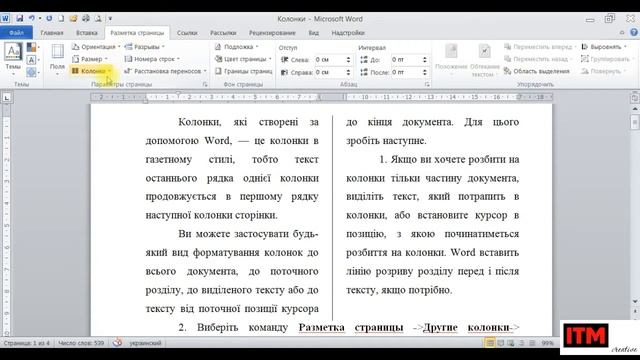The image size is (640, 360).
Task: Click the Справа indent input field
Action: (329, 72)
